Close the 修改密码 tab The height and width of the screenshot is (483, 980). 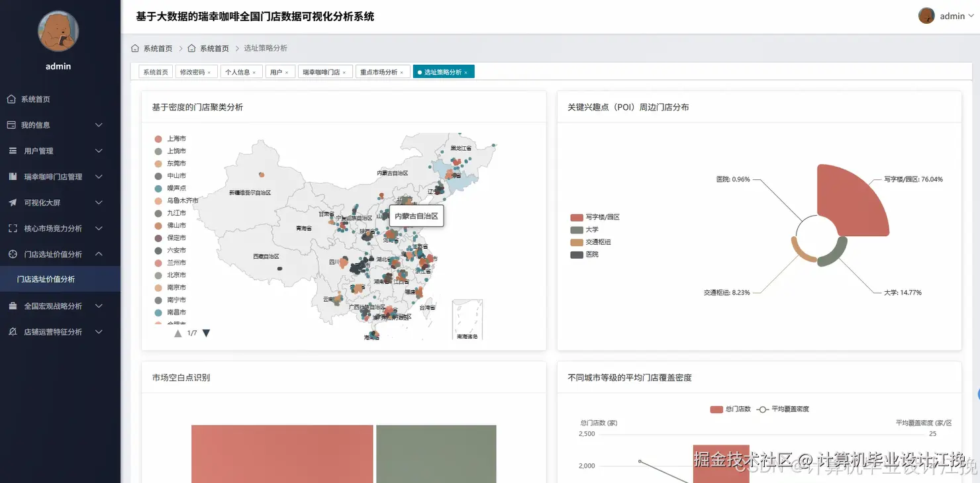tap(209, 73)
